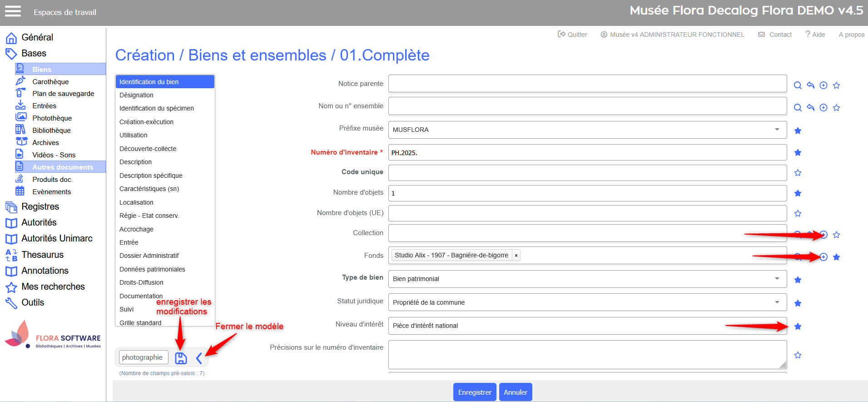Image resolution: width=868 pixels, height=402 pixels.
Task: Click the Précisions sur le numéro d'inventaire textarea
Action: (x=587, y=355)
